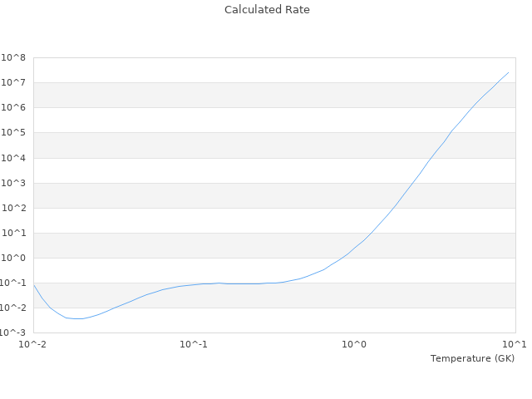Image resolution: width=532 pixels, height=399 pixels.
Task: Select the 10^2 y-axis tick label
Action: [x=15, y=208]
